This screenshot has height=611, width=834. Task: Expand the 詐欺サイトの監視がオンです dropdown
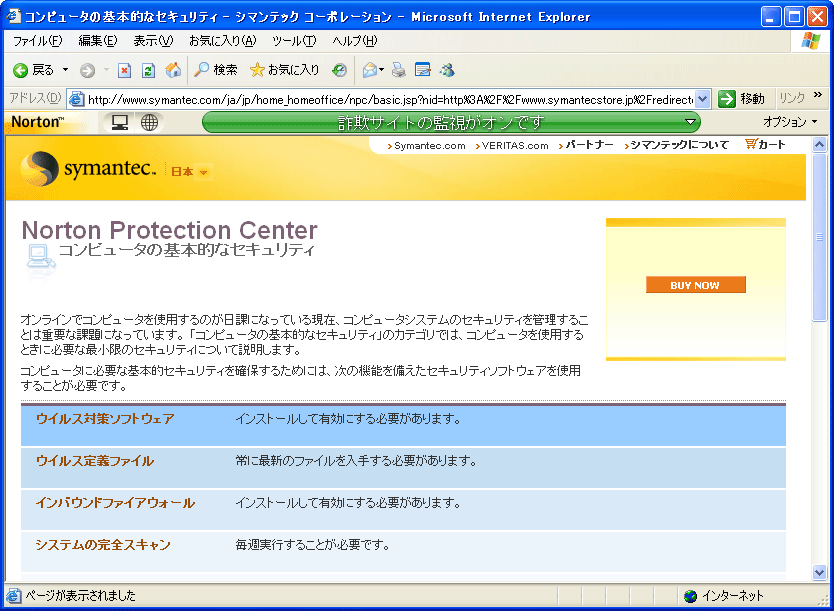pos(690,122)
